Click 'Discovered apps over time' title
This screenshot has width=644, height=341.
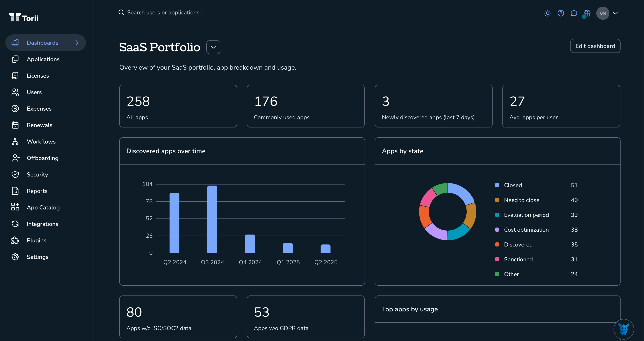point(166,151)
